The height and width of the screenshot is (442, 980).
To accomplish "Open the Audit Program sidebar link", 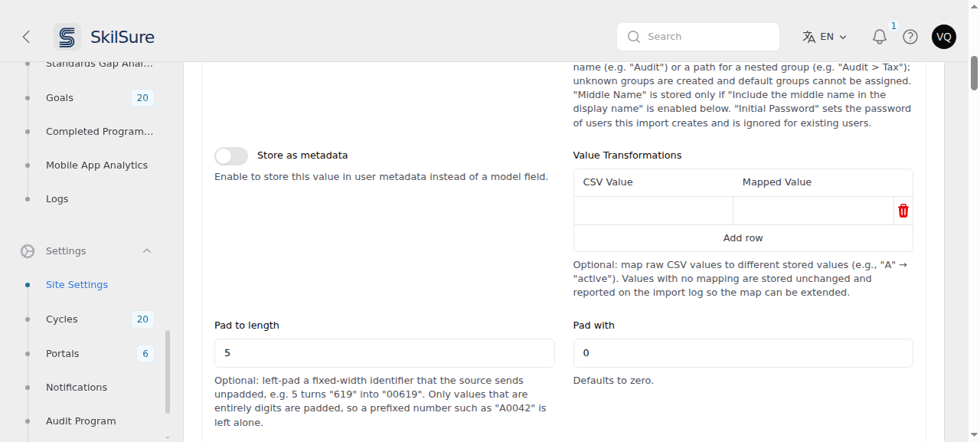I will 81,421.
